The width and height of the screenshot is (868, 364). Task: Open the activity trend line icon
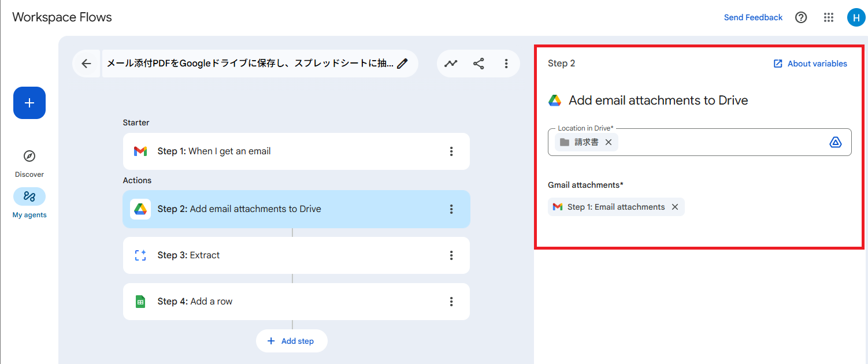(451, 64)
